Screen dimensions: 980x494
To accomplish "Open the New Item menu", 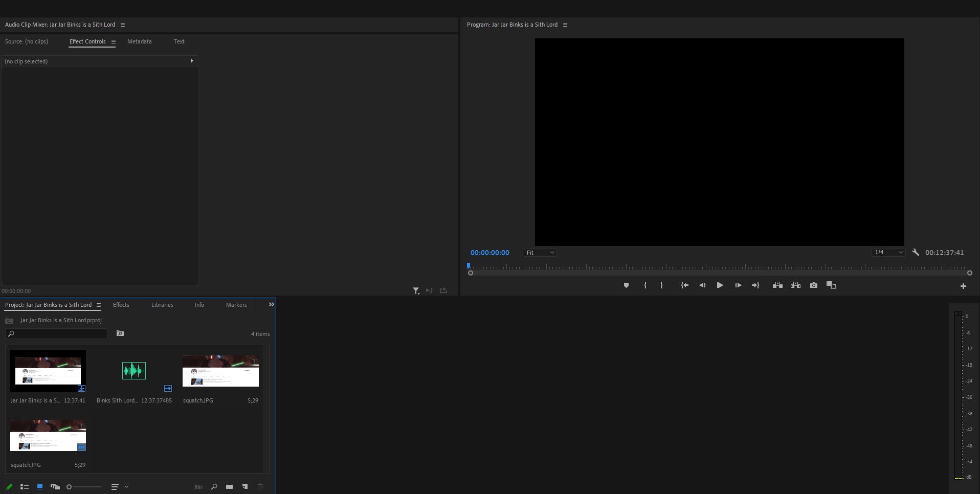I will pyautogui.click(x=244, y=486).
